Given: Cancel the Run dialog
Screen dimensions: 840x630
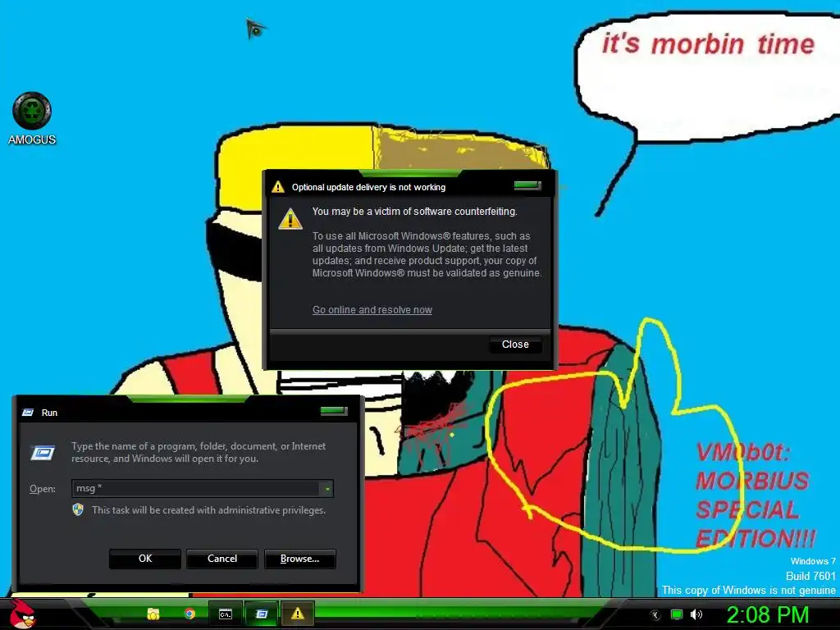Looking at the screenshot, I should [221, 558].
